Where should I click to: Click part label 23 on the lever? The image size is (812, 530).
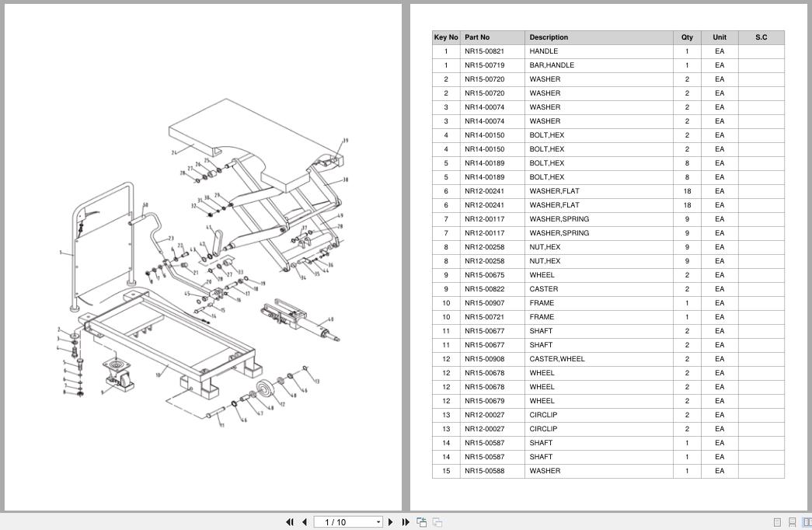click(x=171, y=239)
